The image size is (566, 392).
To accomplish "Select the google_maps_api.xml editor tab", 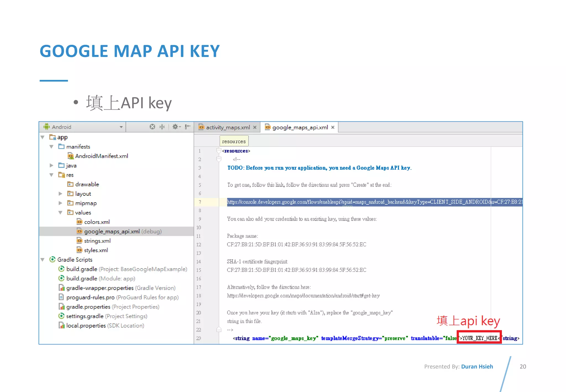I will [300, 127].
